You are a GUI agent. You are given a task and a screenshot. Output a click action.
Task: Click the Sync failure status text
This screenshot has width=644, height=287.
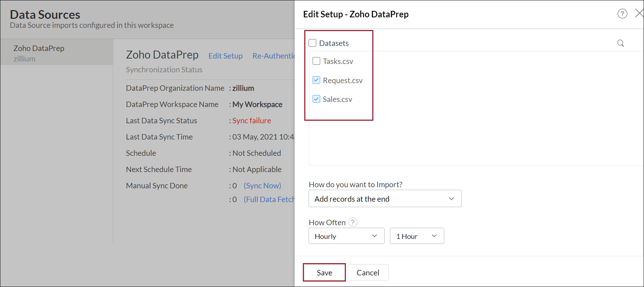coord(251,121)
